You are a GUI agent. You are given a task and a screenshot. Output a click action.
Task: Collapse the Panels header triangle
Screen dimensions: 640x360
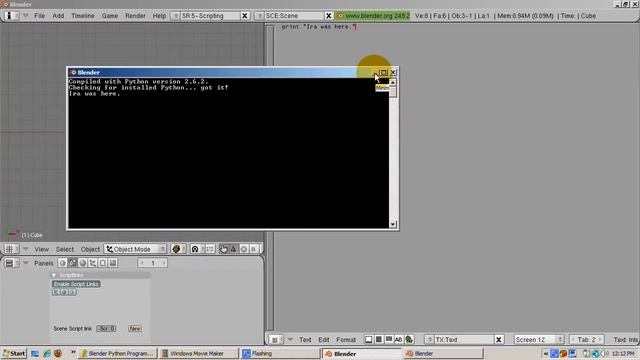[x=25, y=262]
